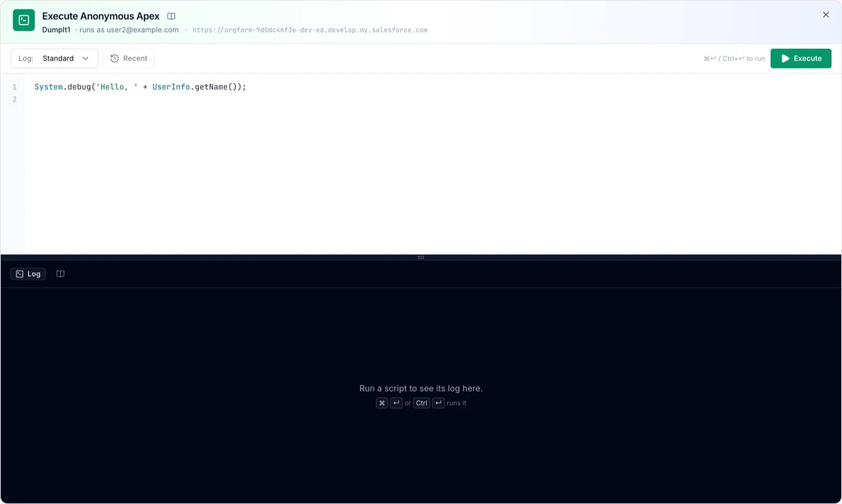Select the Log tab in the output panel

coord(28,274)
